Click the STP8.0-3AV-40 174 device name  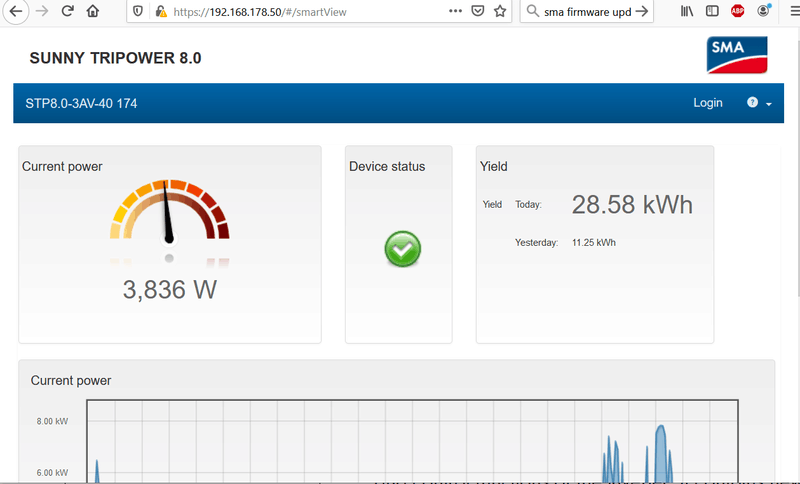click(81, 104)
